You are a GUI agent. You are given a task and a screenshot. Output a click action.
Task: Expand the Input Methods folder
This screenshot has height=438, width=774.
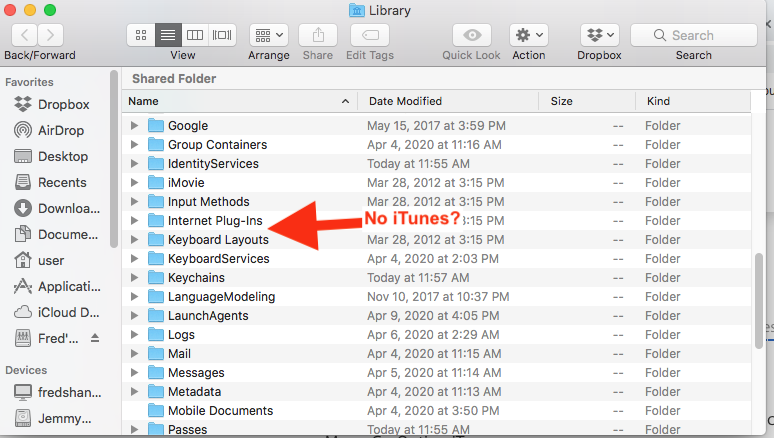click(x=134, y=201)
